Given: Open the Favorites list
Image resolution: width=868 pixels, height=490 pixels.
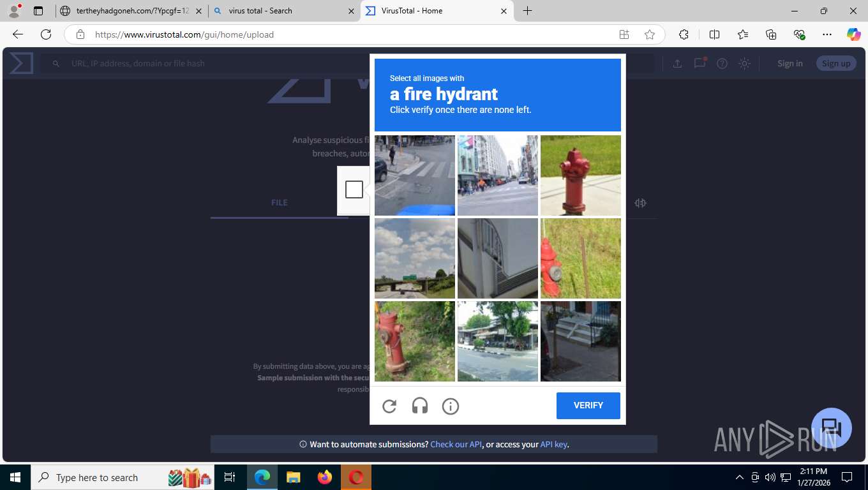Looking at the screenshot, I should (743, 34).
